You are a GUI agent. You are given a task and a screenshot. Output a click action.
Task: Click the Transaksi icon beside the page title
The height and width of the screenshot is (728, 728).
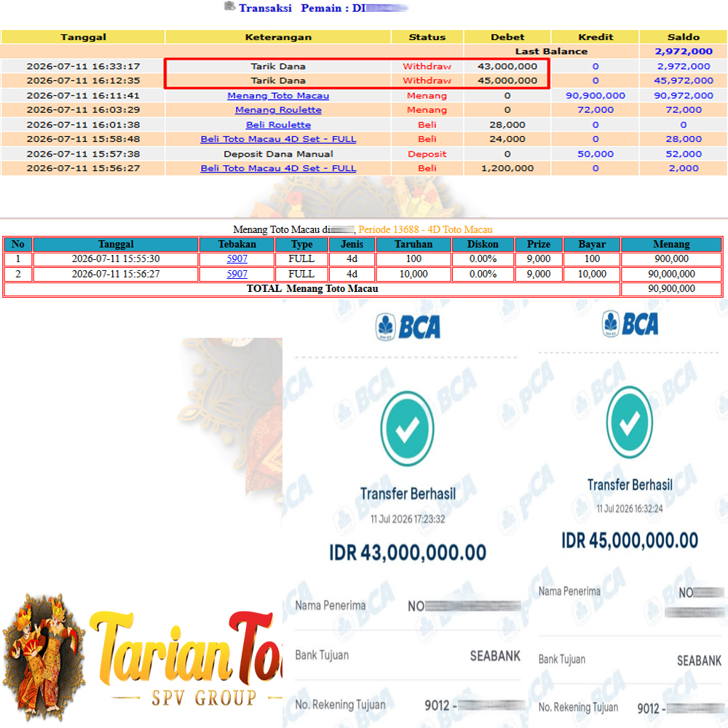pyautogui.click(x=229, y=6)
